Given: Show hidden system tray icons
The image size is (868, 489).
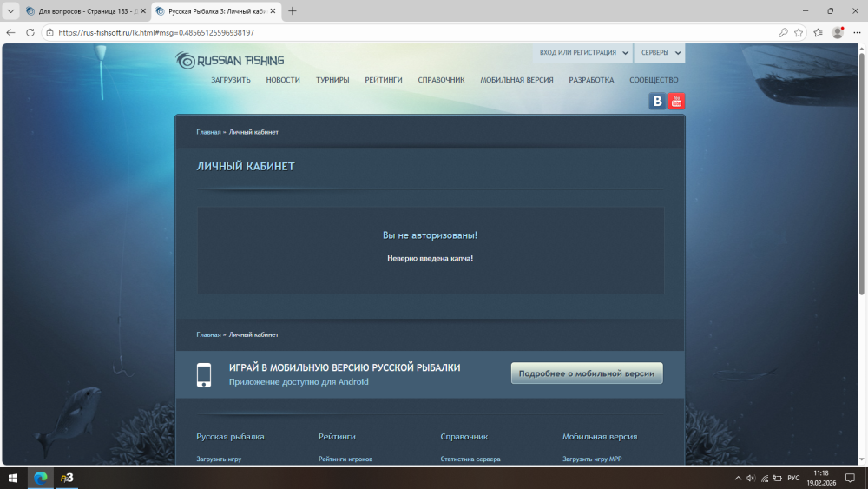Looking at the screenshot, I should [x=738, y=478].
